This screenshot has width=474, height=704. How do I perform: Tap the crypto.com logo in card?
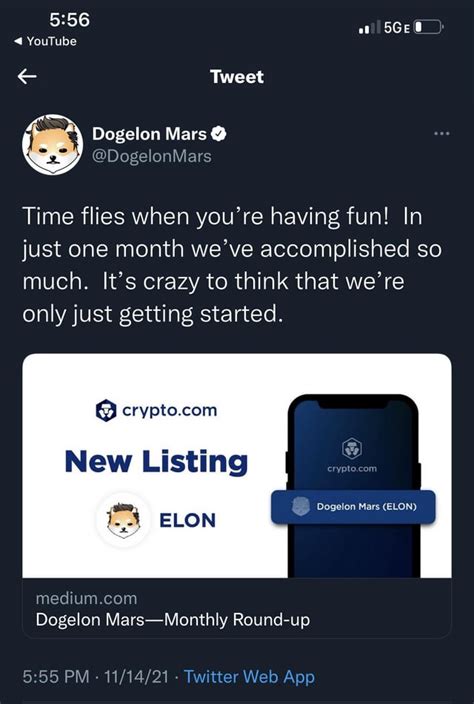[156, 410]
